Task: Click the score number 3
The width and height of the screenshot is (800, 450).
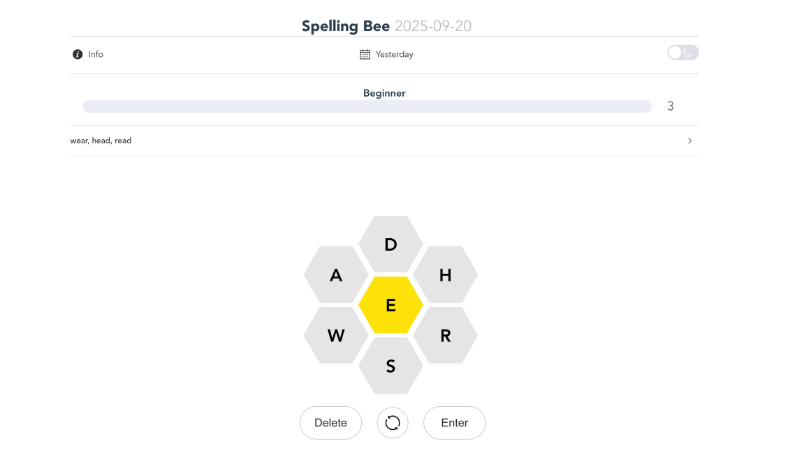Action: pos(670,106)
